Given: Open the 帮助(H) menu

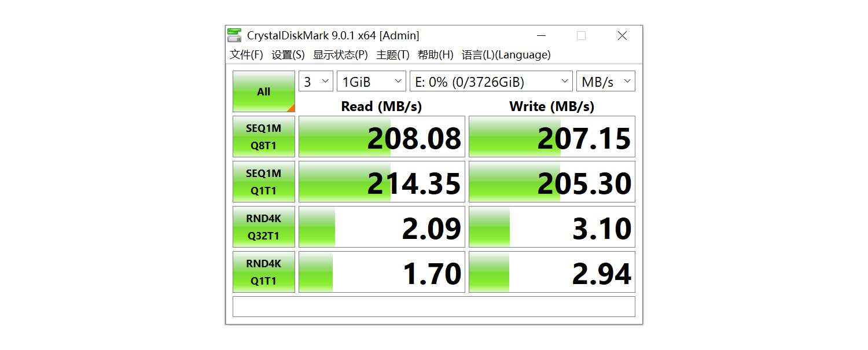Looking at the screenshot, I should (436, 55).
